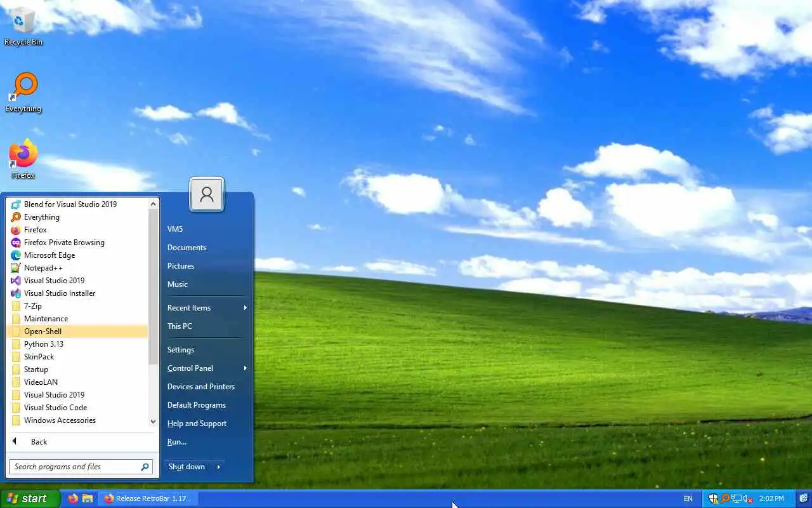Launch Visual Studio Installer

click(x=77, y=293)
